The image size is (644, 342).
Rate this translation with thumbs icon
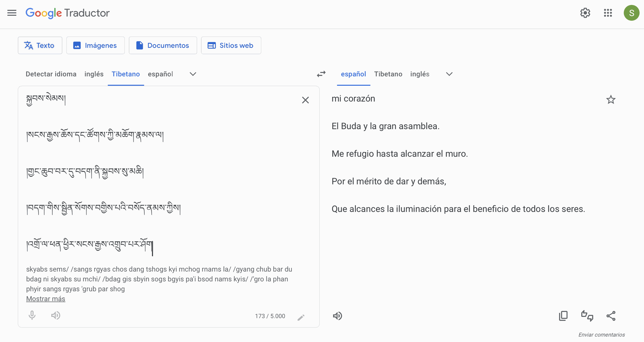pos(587,316)
